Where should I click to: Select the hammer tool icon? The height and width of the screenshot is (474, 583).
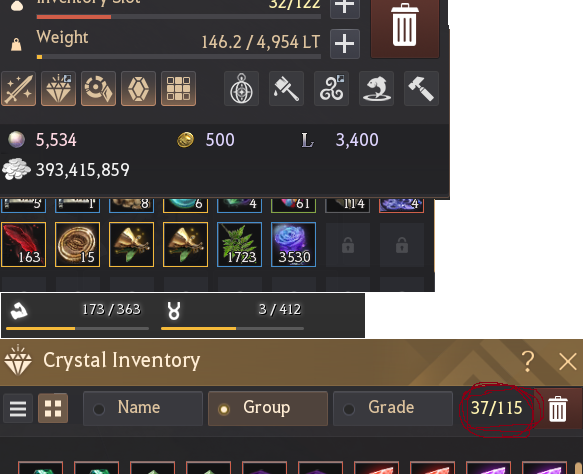[x=421, y=89]
